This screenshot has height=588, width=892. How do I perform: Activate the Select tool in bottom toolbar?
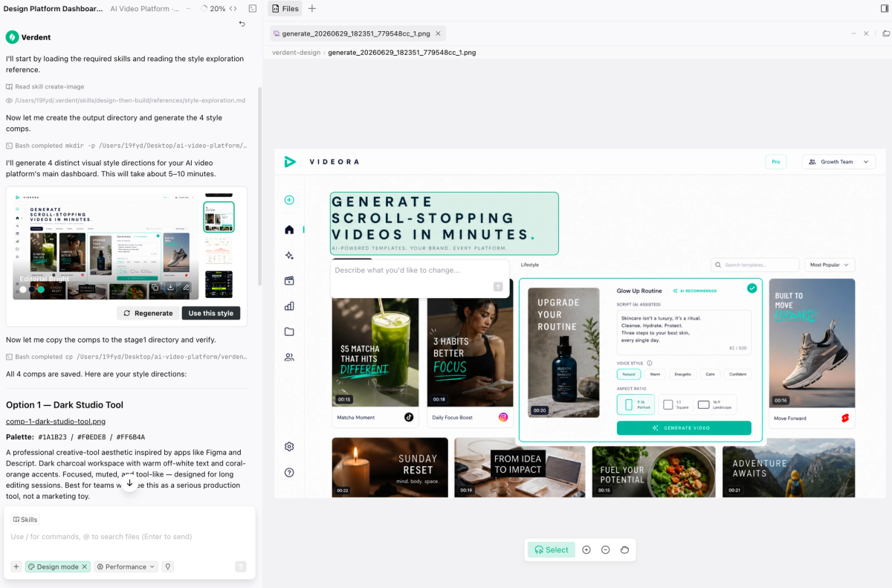(552, 550)
